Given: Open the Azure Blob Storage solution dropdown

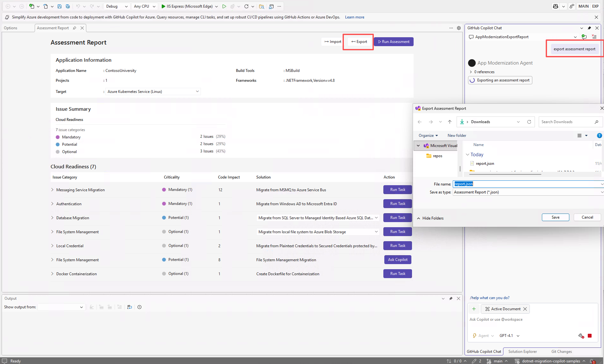Looking at the screenshot, I should click(318, 232).
